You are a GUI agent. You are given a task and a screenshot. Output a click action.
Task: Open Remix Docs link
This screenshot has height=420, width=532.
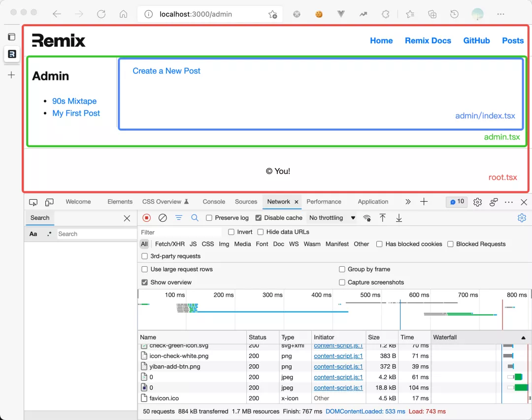coord(428,41)
